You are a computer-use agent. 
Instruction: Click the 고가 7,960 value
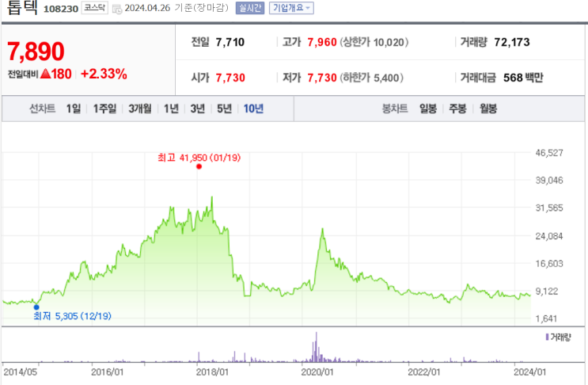coord(322,42)
